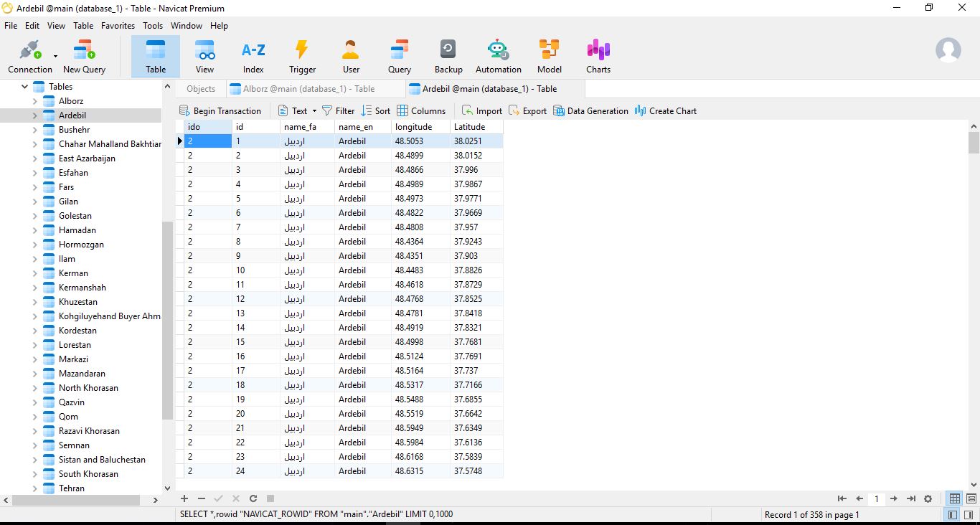The image size is (980, 525).
Task: Go to the last page
Action: tap(911, 498)
